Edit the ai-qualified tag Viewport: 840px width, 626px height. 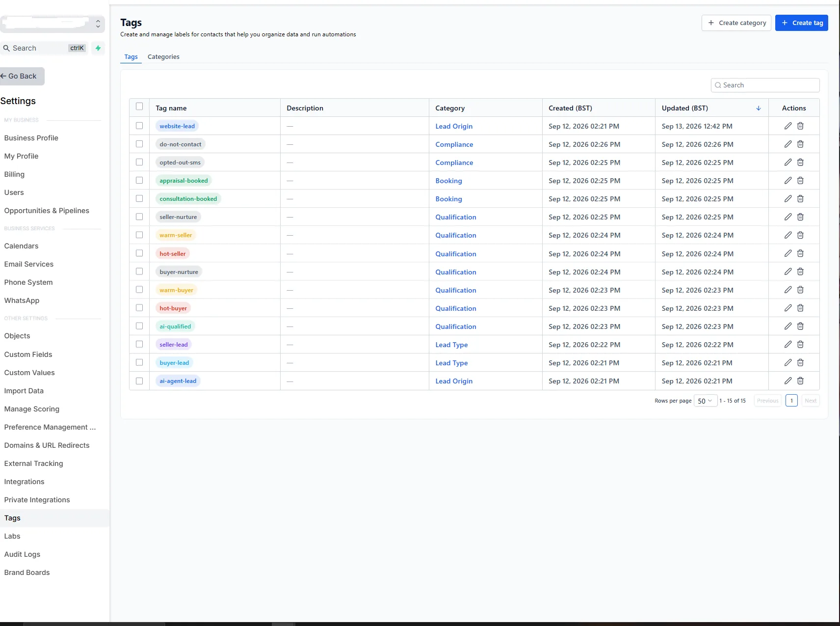click(x=787, y=326)
